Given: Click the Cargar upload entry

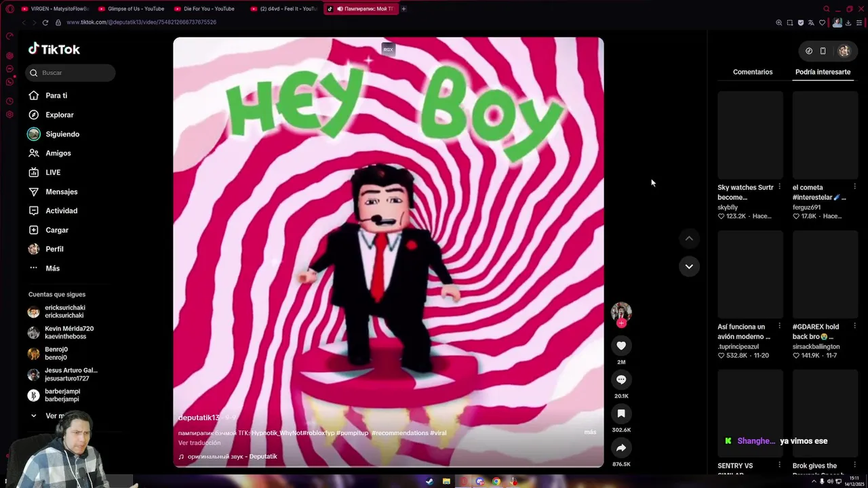Looking at the screenshot, I should pyautogui.click(x=48, y=230).
